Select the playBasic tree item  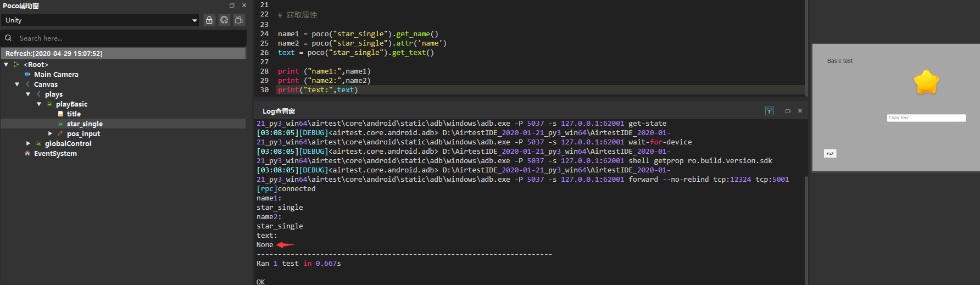tap(71, 104)
